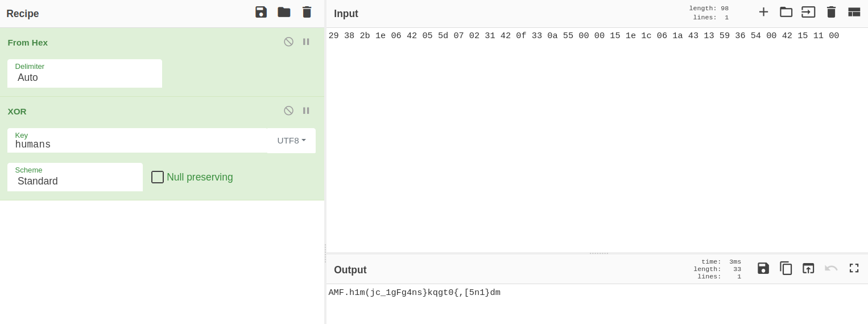Enable Null preserving checkbox
The width and height of the screenshot is (868, 324).
(x=158, y=177)
